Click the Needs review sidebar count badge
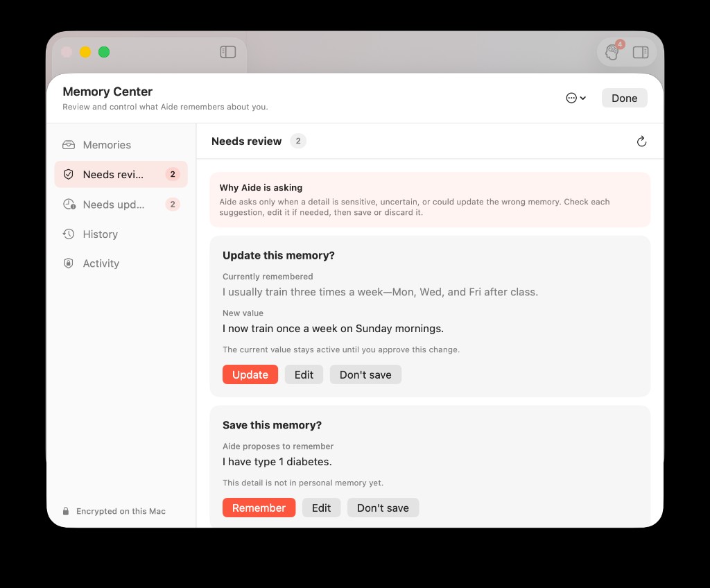 (x=173, y=175)
